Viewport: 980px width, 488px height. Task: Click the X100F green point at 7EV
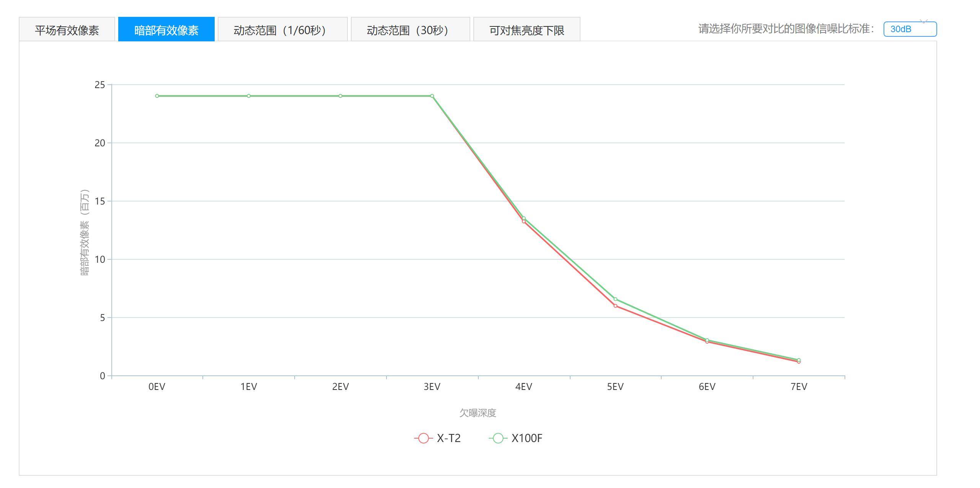(799, 360)
